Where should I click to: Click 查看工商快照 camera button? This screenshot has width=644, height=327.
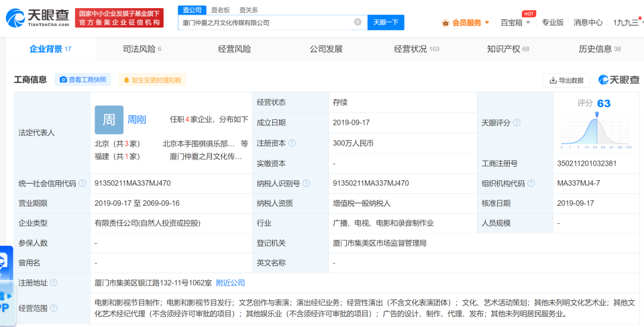tap(83, 80)
